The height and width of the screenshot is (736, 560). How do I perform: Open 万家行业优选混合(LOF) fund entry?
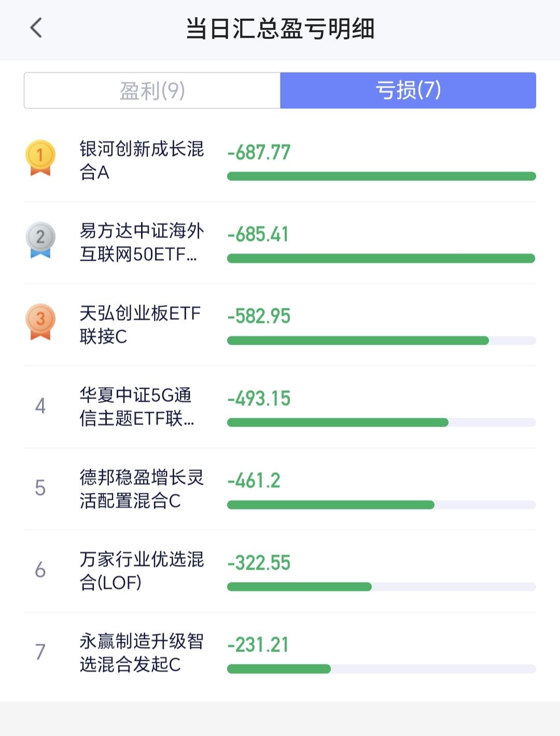tap(280, 571)
